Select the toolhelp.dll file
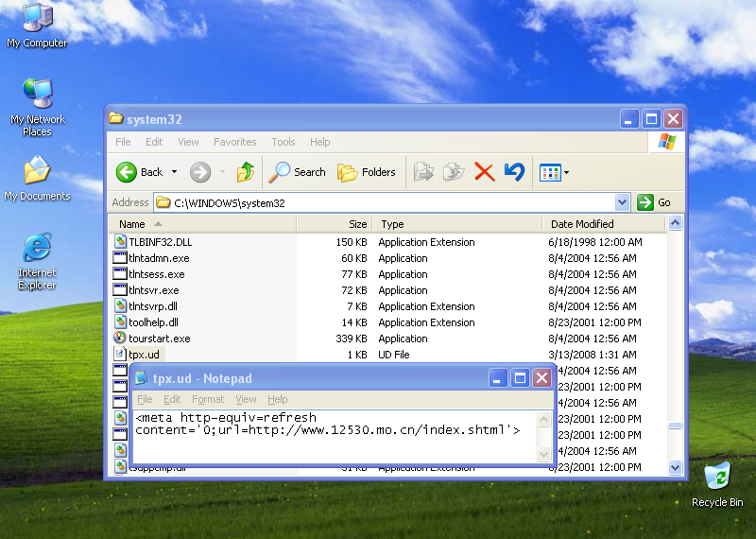The image size is (756, 539). tap(153, 322)
